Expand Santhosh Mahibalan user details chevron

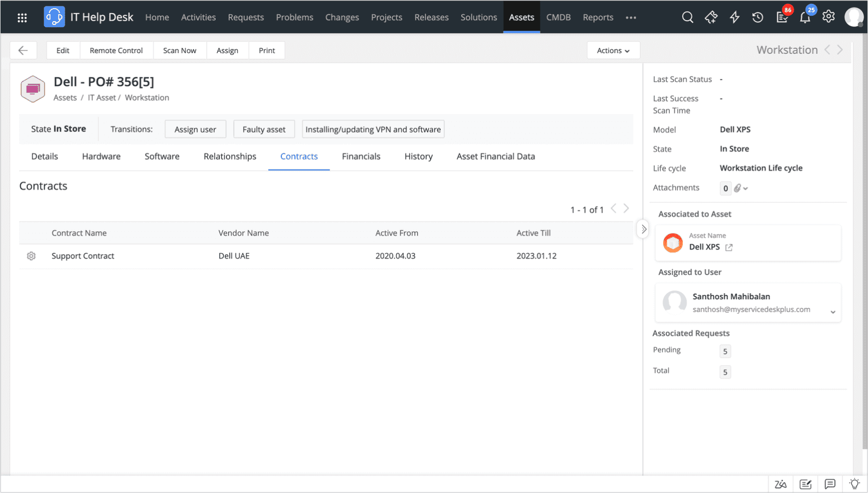click(x=833, y=312)
